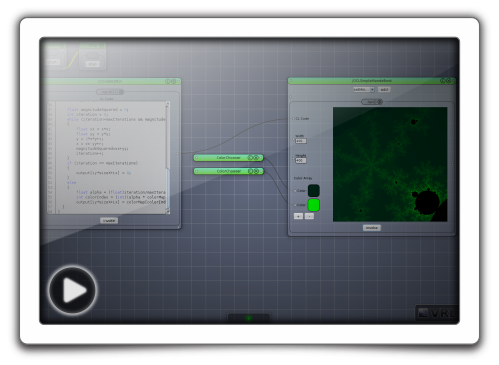Click the Mandelbrot window's maximize title icon
Image resolution: width=499 pixels, height=365 pixels.
[448, 81]
